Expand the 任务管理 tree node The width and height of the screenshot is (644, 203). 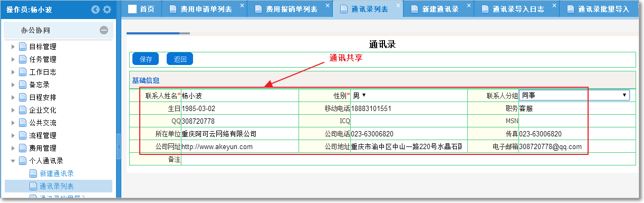pos(13,59)
